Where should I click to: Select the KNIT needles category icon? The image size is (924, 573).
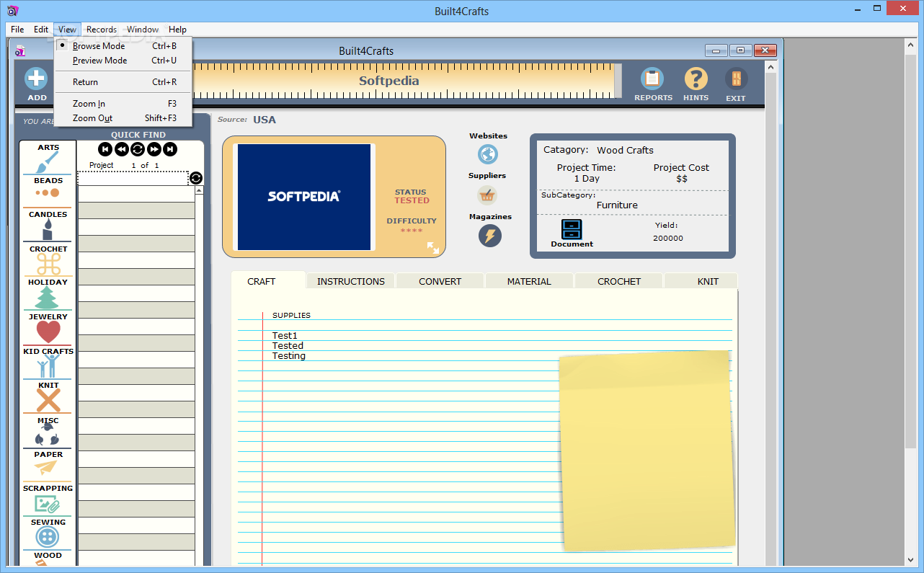48,401
